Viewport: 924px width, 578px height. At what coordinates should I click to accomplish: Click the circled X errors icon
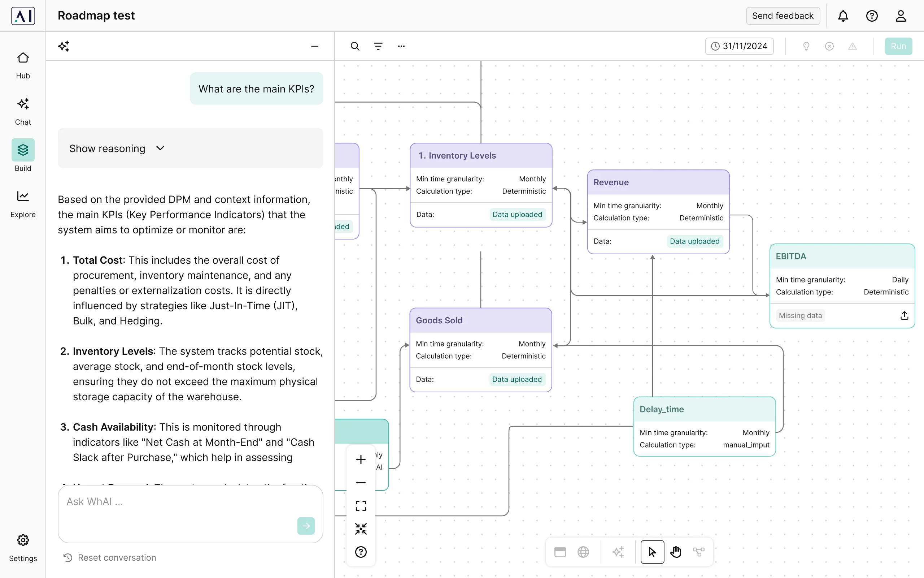[829, 46]
